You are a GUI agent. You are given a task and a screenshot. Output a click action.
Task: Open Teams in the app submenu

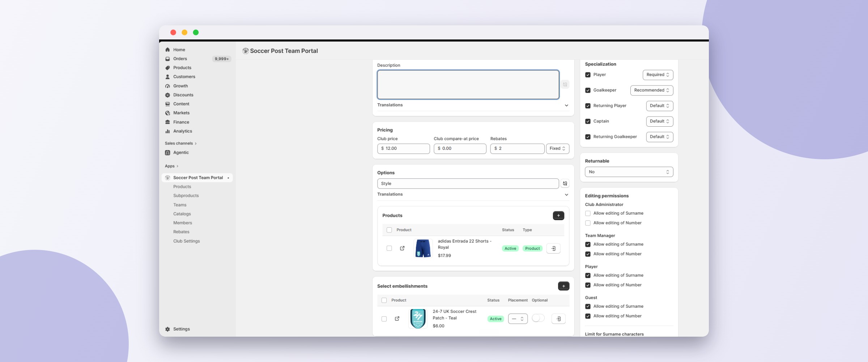[180, 205]
